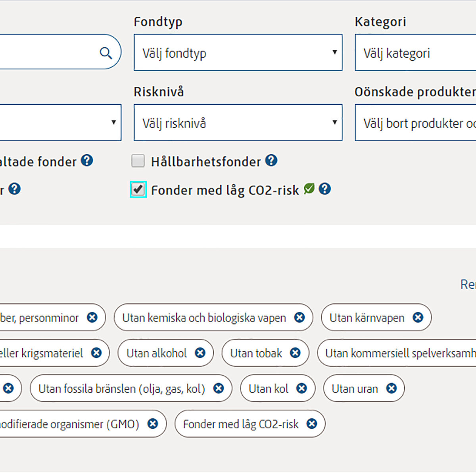The height and width of the screenshot is (476, 476).
Task: Remove the 'Fonder med låg CO2-risk' tag
Action: pos(312,424)
